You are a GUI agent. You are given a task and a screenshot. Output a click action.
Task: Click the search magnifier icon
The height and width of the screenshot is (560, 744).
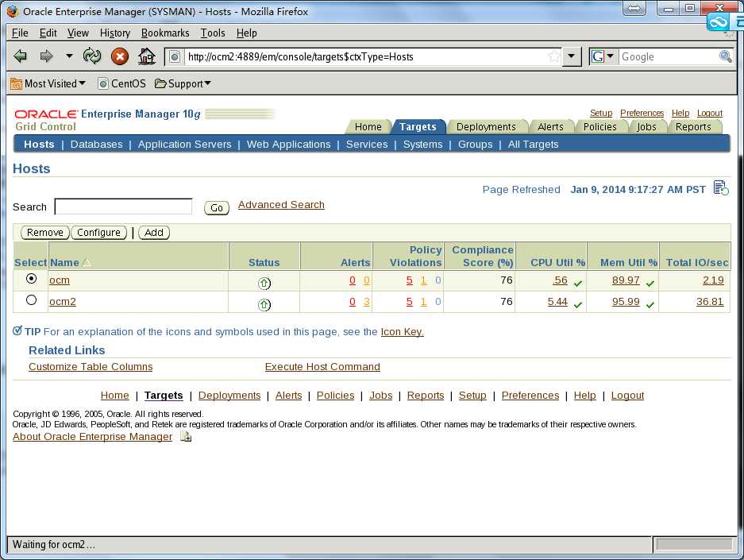click(x=725, y=56)
